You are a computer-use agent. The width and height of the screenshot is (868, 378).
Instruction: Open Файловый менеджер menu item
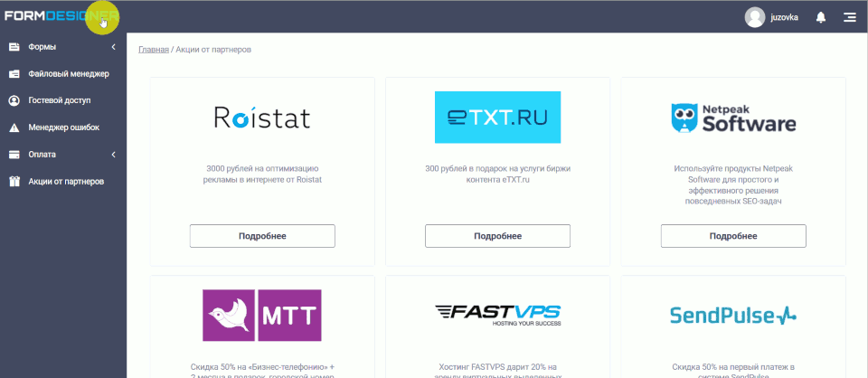pos(69,74)
